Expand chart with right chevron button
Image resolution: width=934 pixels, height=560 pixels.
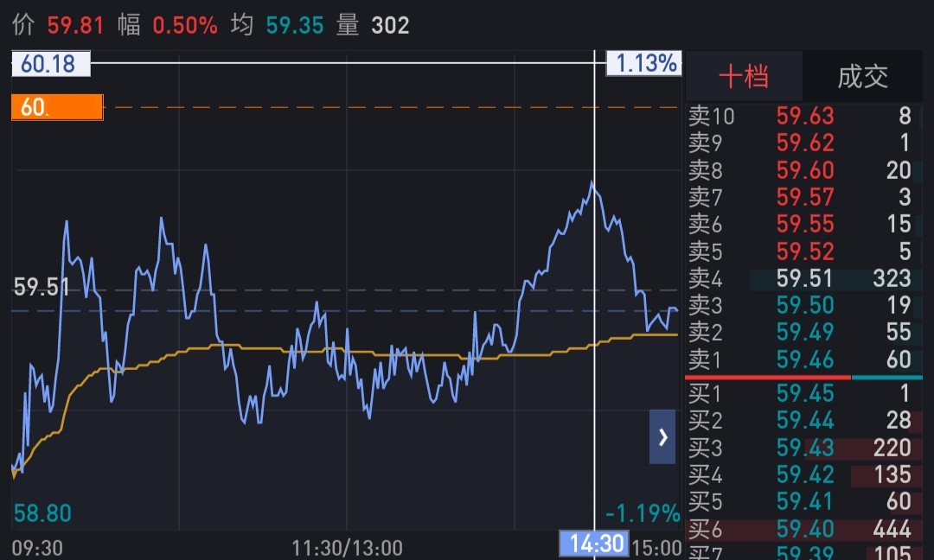(662, 436)
